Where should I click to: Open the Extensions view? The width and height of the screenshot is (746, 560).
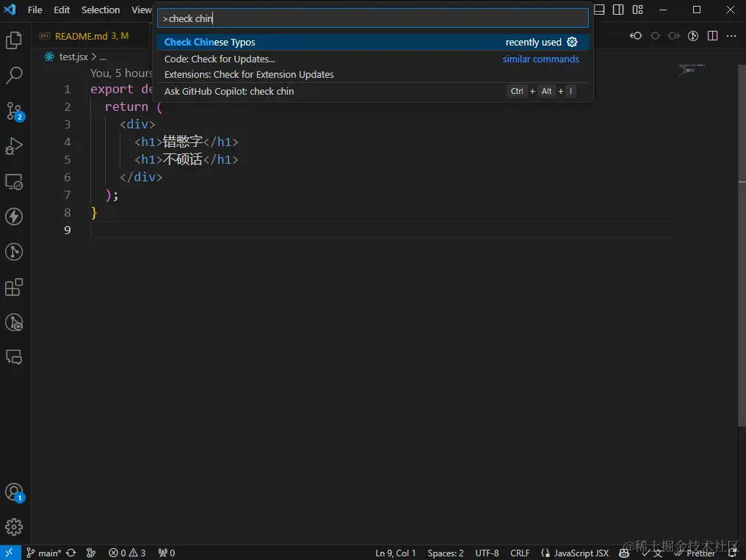(x=14, y=287)
